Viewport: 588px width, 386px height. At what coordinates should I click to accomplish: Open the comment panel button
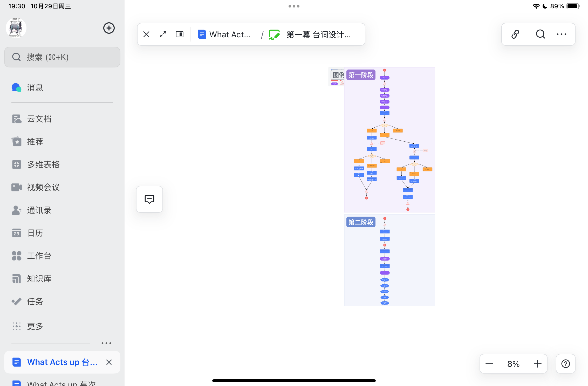pos(149,199)
